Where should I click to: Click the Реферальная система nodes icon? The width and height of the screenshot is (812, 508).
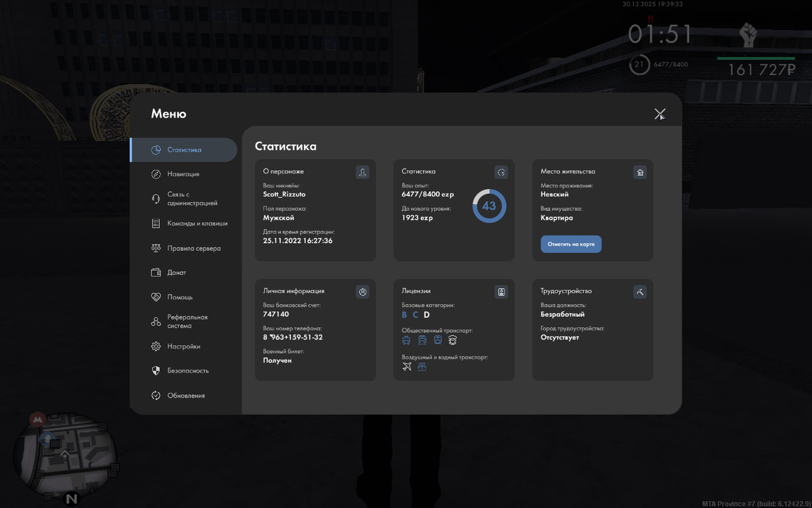click(x=156, y=322)
